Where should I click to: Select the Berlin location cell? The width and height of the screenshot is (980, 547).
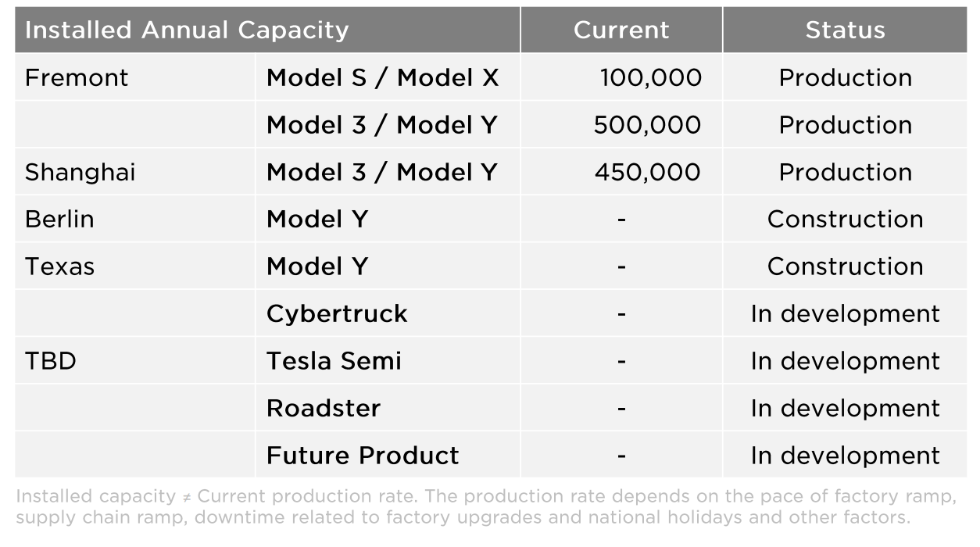[x=59, y=219]
